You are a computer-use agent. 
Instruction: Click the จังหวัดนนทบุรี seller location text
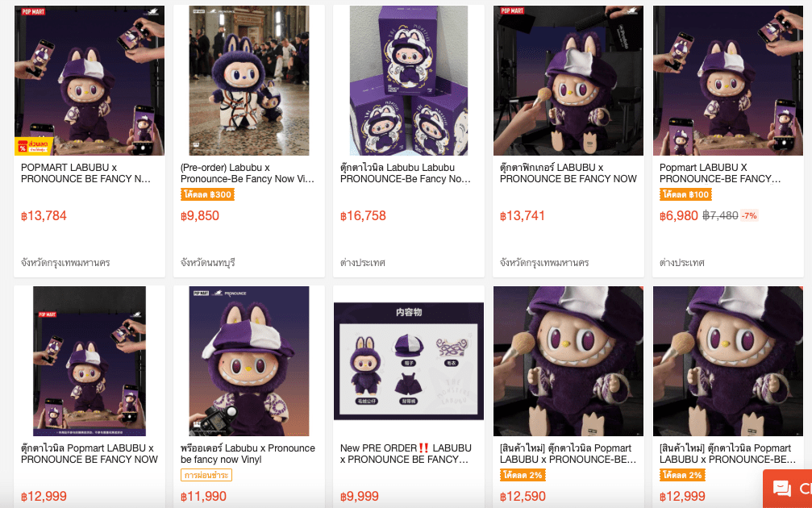click(x=208, y=263)
